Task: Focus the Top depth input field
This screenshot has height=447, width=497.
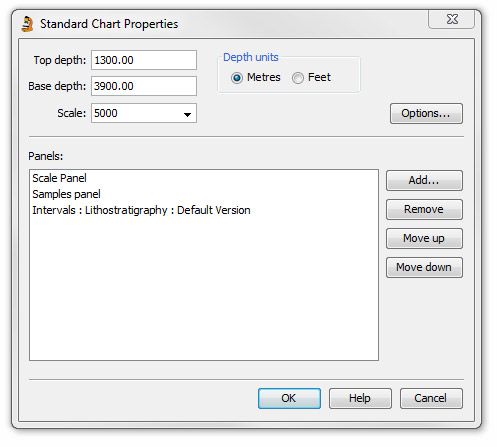Action: (x=144, y=60)
